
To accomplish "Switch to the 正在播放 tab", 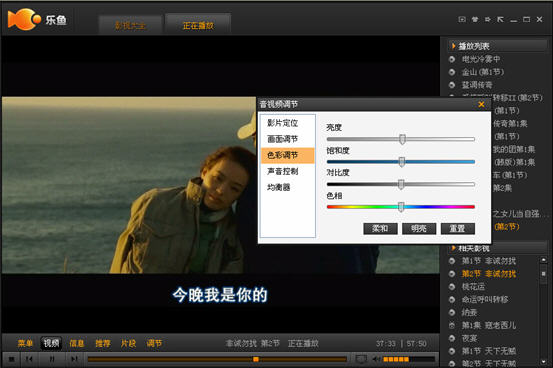I will [198, 25].
